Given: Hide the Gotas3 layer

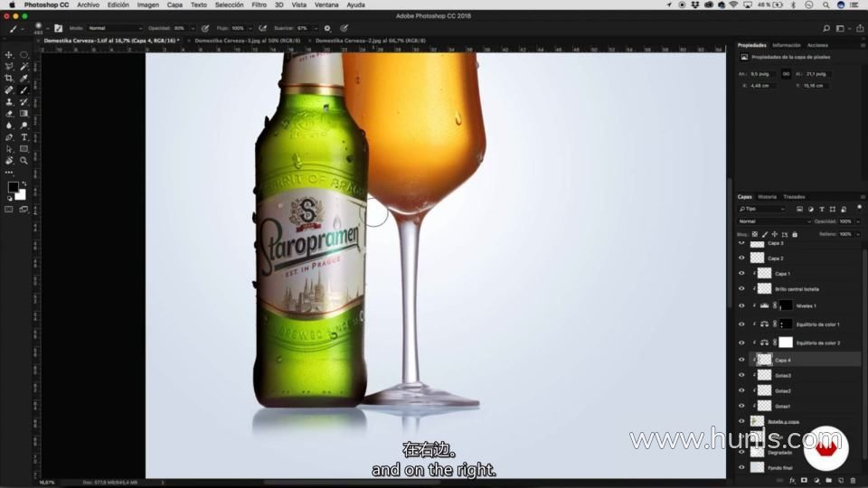Looking at the screenshot, I should (741, 375).
